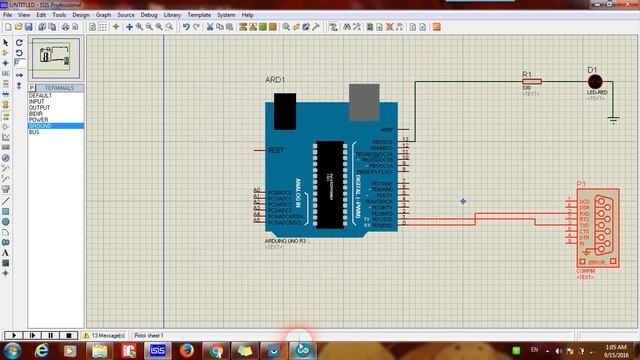Open Firefox from the taskbar

coord(187,351)
